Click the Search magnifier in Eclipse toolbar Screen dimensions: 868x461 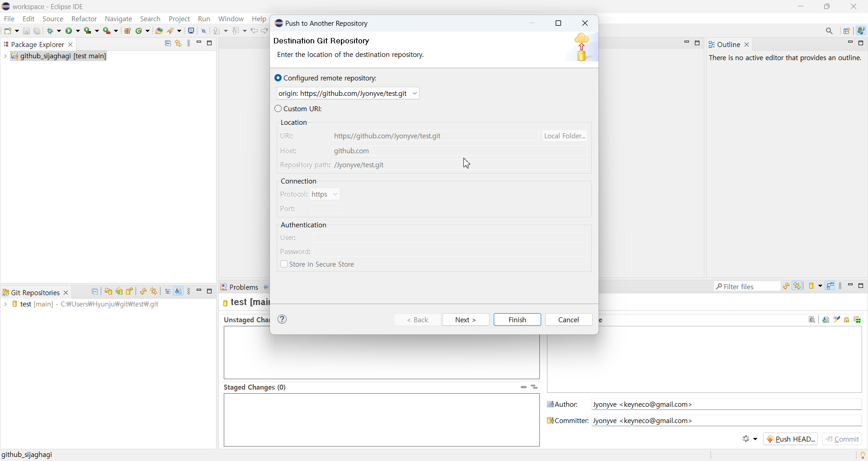pos(830,31)
